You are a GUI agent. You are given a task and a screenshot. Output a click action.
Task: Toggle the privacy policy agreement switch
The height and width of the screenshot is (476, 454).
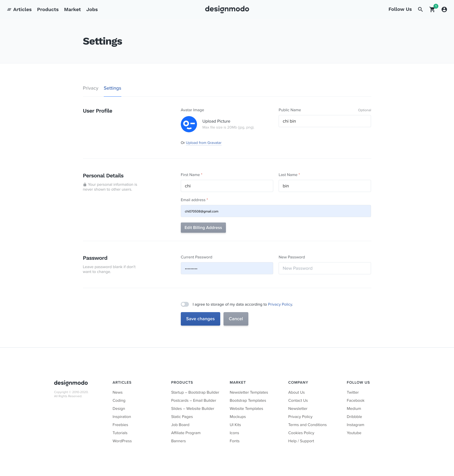coord(185,304)
